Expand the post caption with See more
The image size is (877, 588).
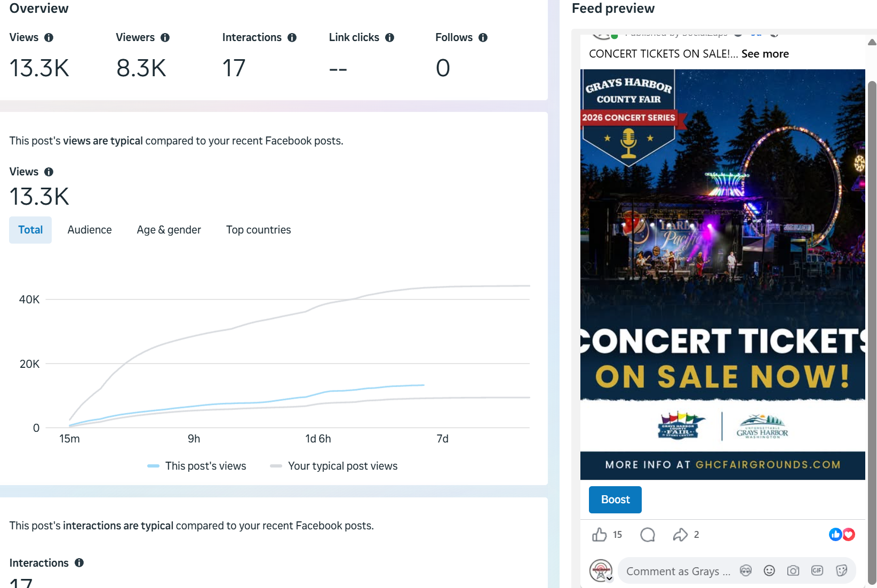click(x=765, y=54)
